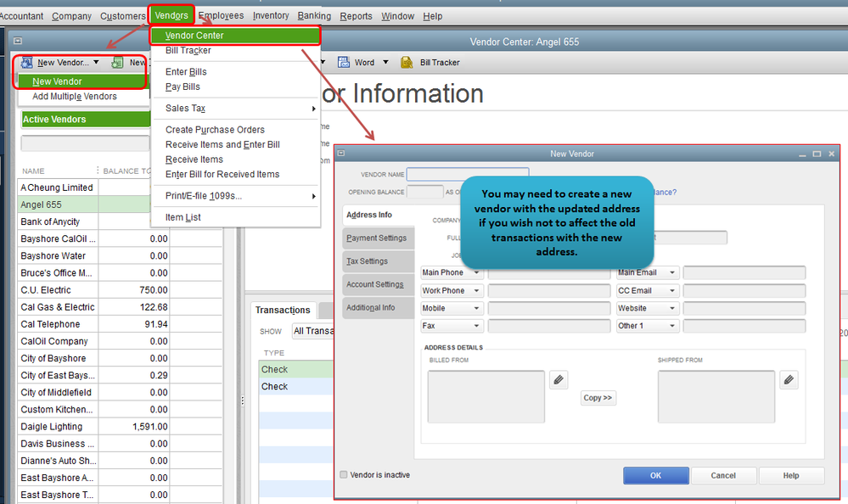Expand the Word toolbar dropdown arrow

pos(385,62)
